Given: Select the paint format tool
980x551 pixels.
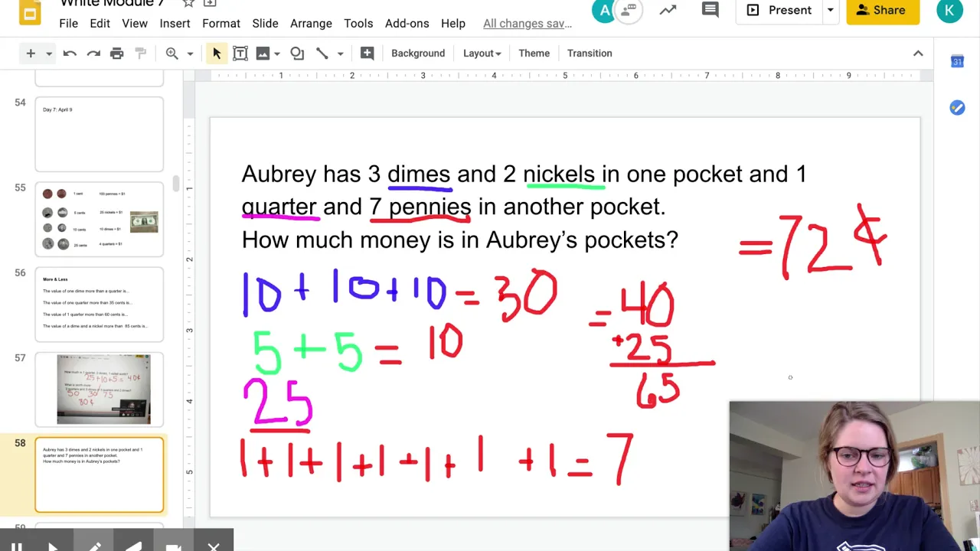Looking at the screenshot, I should tap(140, 54).
